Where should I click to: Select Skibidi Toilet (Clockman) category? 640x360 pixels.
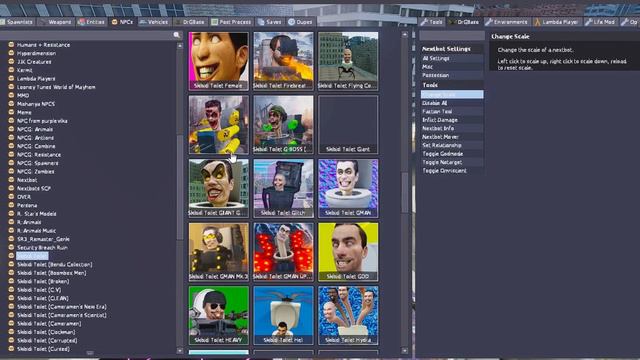46,332
